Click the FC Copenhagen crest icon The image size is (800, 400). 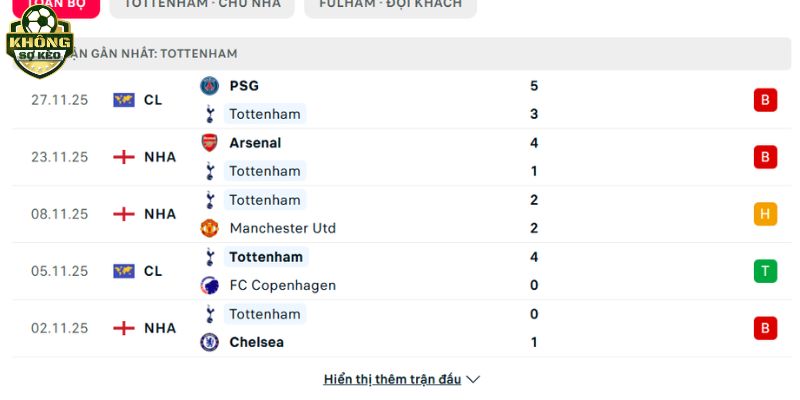coord(209,285)
